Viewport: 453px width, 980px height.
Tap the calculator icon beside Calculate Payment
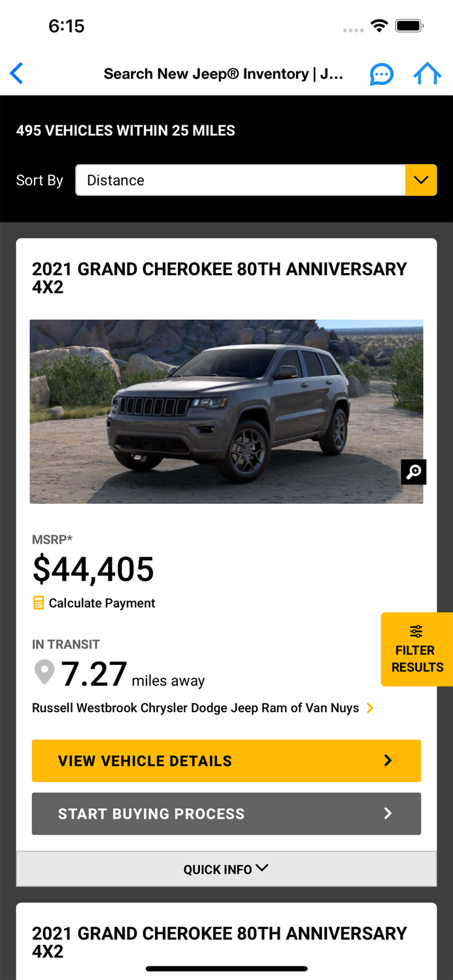(x=38, y=603)
